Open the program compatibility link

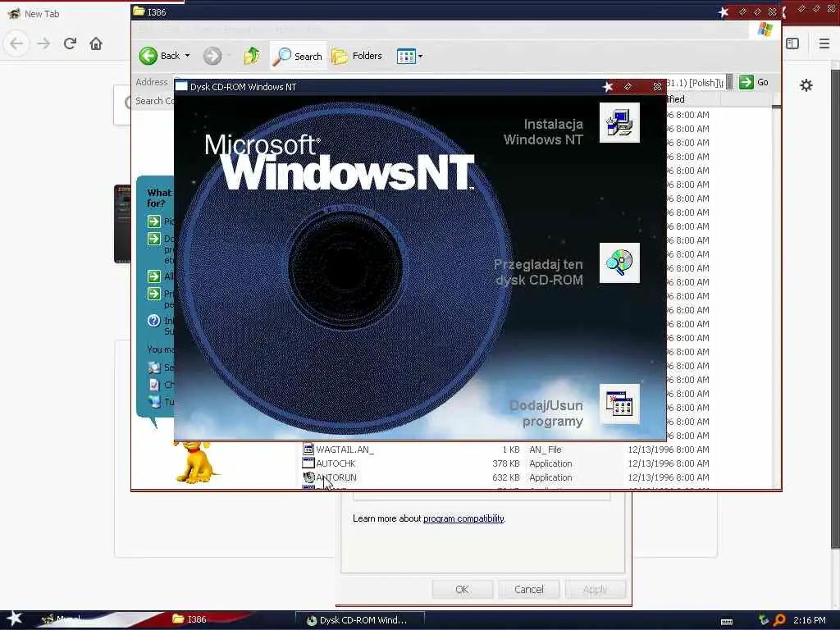463,518
